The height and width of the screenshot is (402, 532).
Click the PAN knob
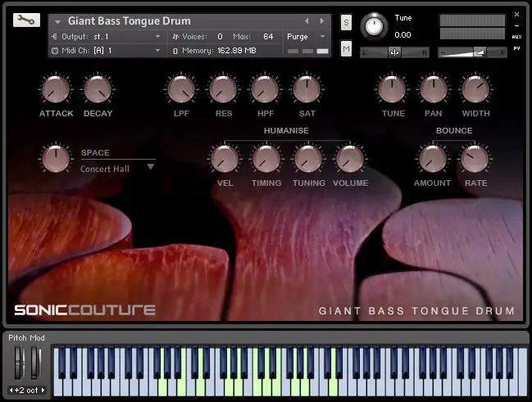point(434,89)
